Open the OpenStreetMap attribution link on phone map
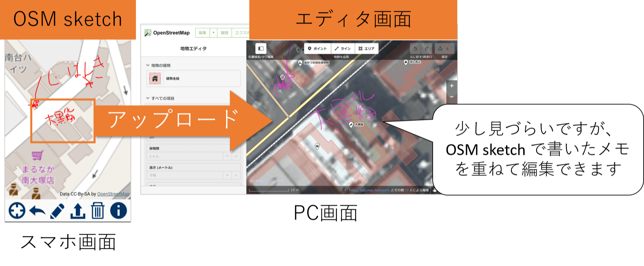The image size is (644, 266). point(113,194)
